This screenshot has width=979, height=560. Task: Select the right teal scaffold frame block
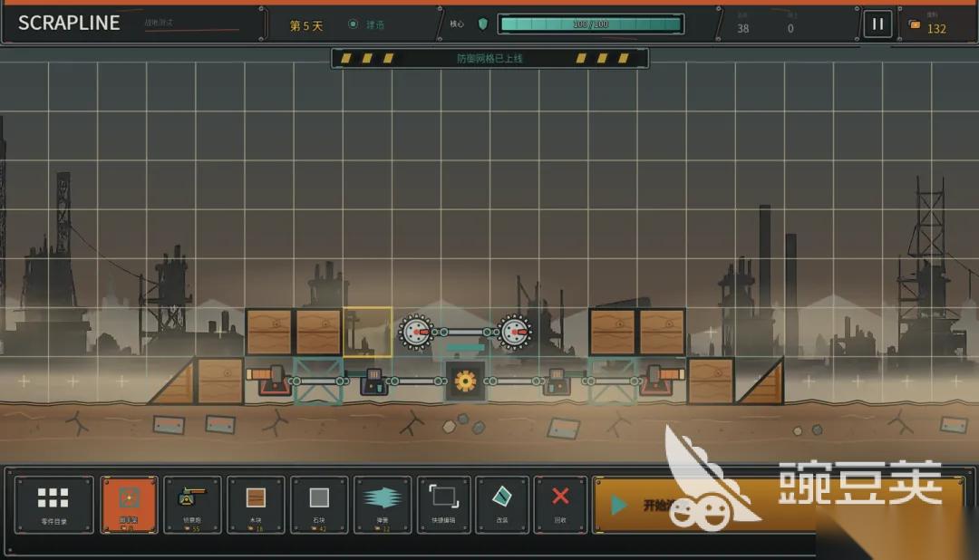coord(613,381)
